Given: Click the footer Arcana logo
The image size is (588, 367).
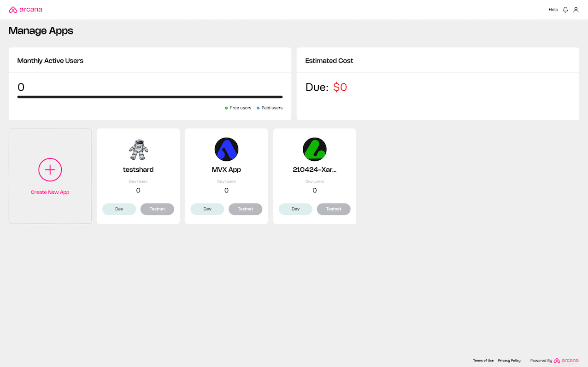Looking at the screenshot, I should 566,361.
